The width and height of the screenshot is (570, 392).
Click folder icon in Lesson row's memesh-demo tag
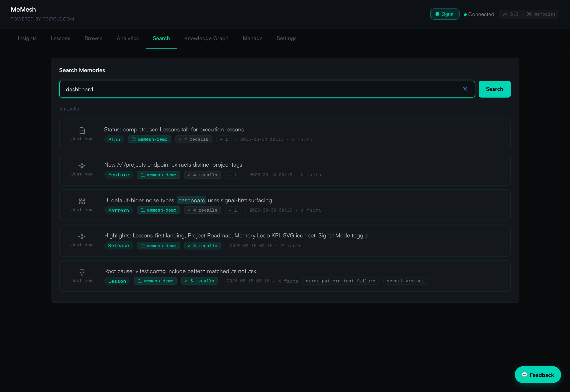[140, 281]
